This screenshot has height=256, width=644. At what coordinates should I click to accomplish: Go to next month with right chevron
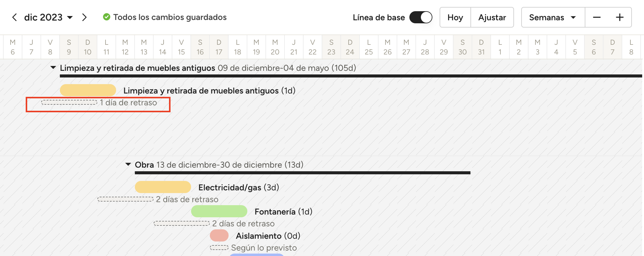[x=84, y=17]
